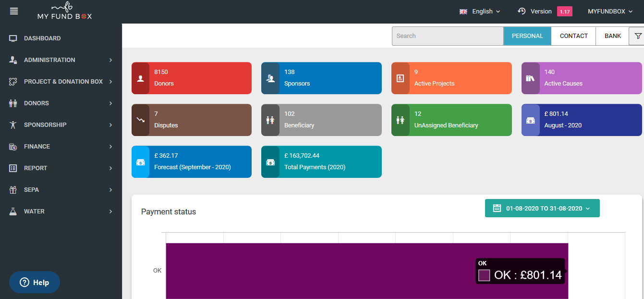The width and height of the screenshot is (644, 299).
Task: Click the SEPA gift icon
Action: 13,190
